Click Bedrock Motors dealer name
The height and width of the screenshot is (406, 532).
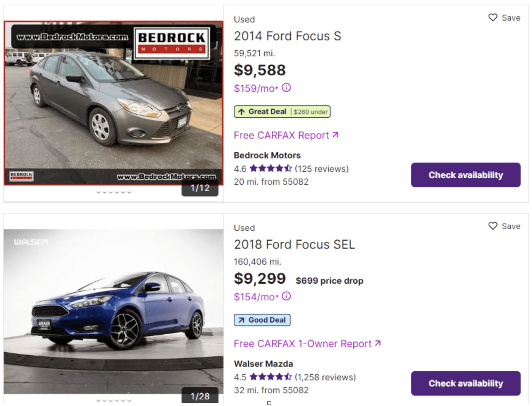click(x=267, y=155)
